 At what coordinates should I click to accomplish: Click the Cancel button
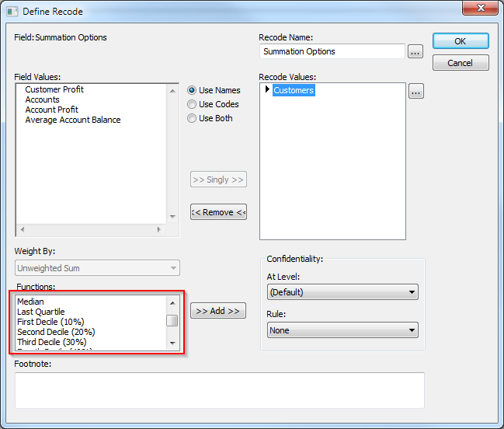pyautogui.click(x=461, y=63)
